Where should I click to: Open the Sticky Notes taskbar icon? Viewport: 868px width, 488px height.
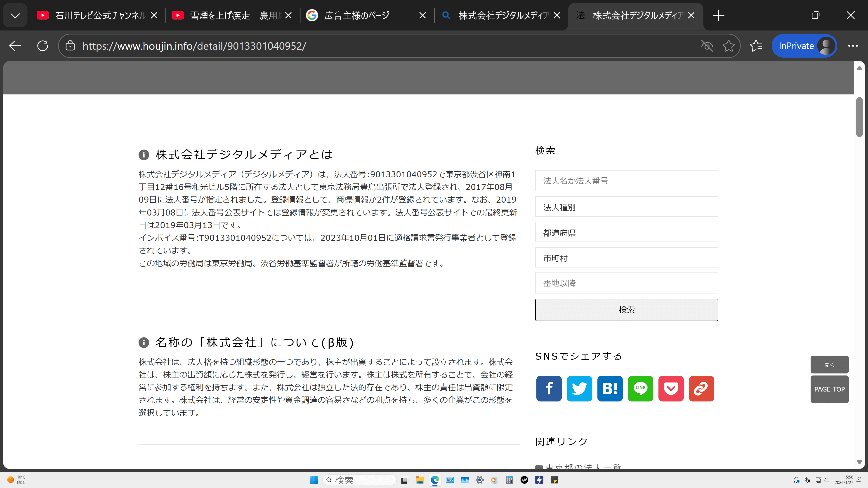554,480
